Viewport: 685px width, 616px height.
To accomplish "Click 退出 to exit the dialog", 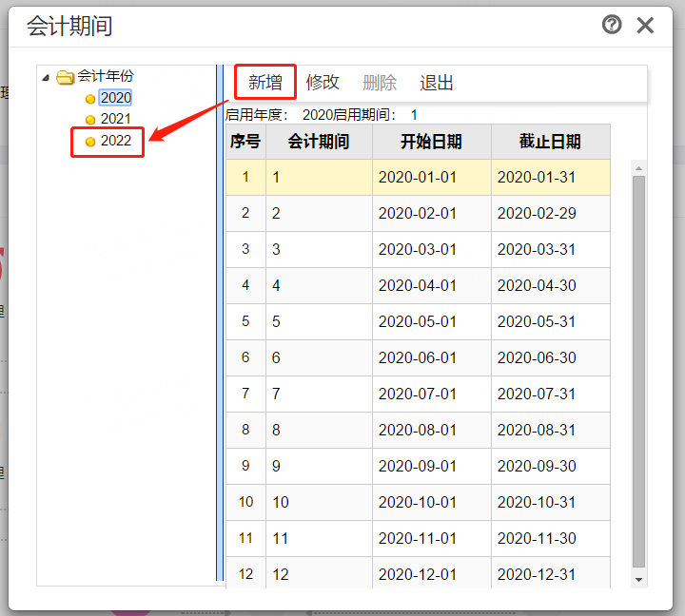I will coord(437,83).
